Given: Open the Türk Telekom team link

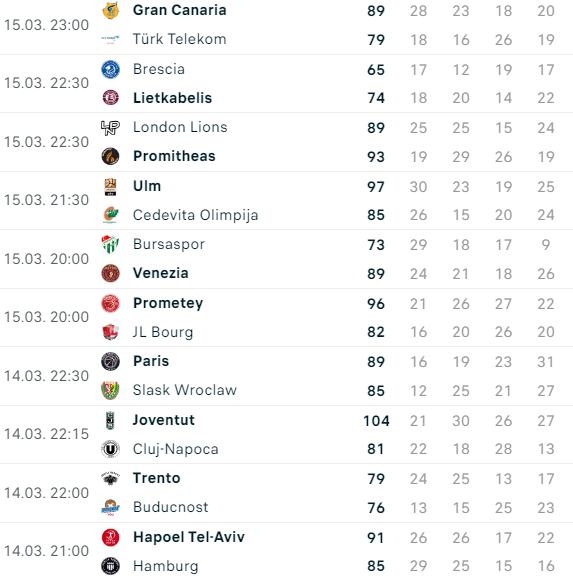Looking at the screenshot, I should (x=179, y=39).
